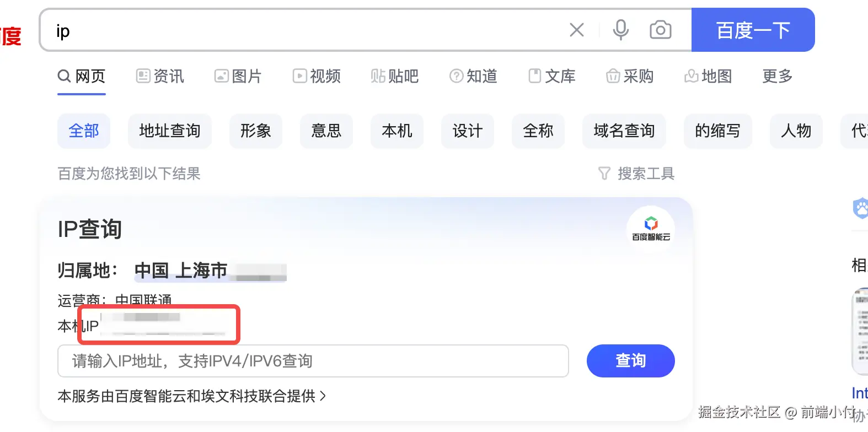The image size is (868, 432).
Task: Select the 地址查询 filter chip
Action: click(169, 131)
